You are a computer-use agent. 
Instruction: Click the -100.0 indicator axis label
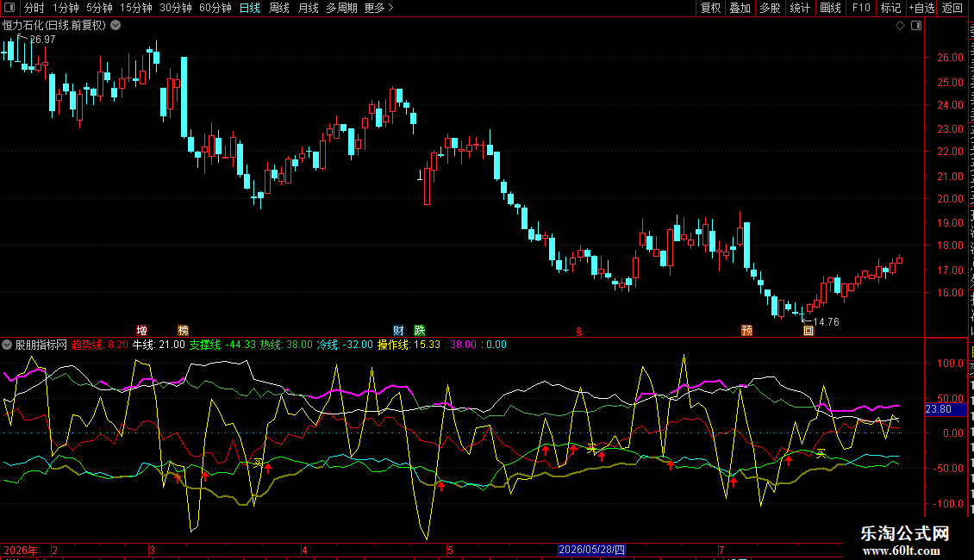[949, 503]
